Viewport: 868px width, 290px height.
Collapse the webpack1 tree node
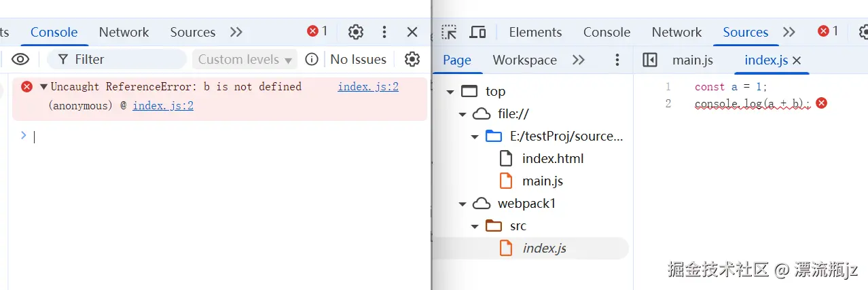click(x=463, y=203)
